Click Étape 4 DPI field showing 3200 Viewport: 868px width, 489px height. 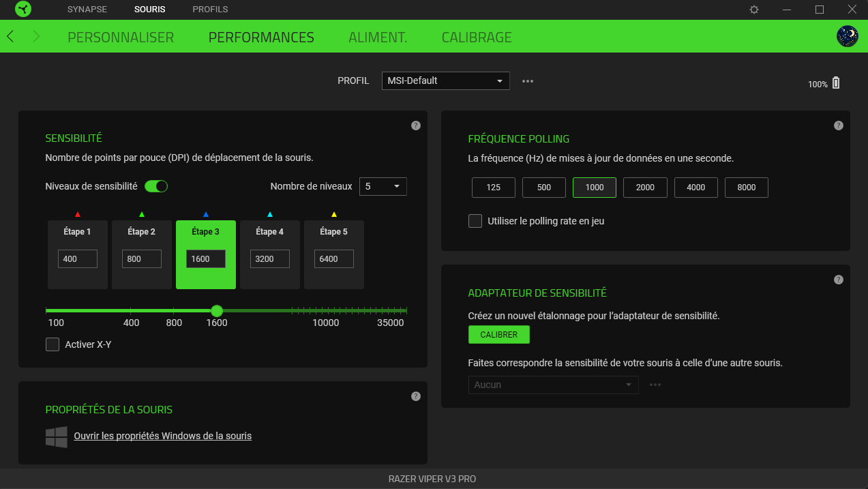pos(270,259)
